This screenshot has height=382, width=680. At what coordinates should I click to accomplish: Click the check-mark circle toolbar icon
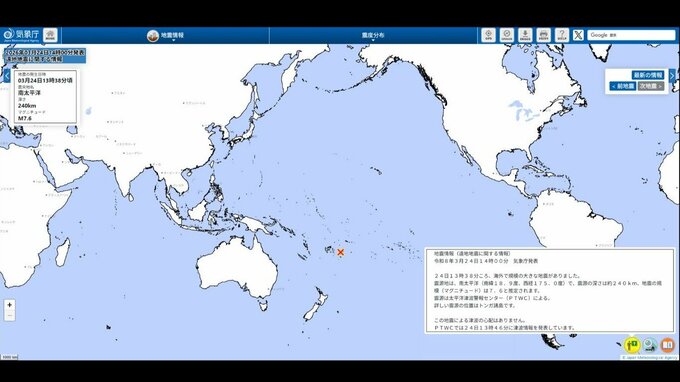point(507,35)
